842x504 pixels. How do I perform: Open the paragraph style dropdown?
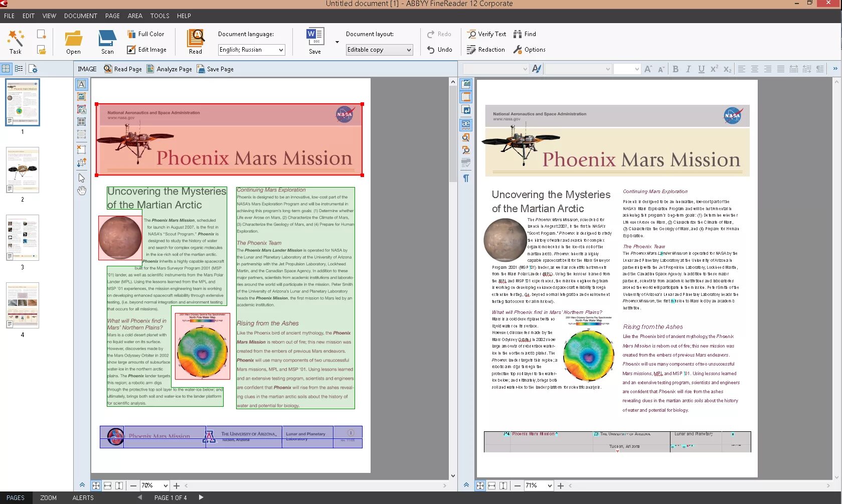(496, 69)
